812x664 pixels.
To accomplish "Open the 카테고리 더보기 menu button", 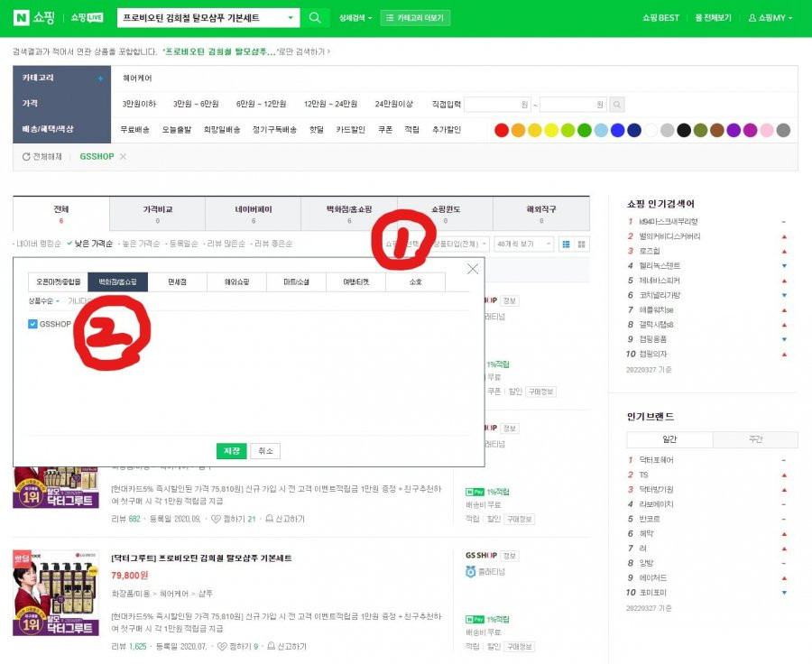I will pos(415,18).
